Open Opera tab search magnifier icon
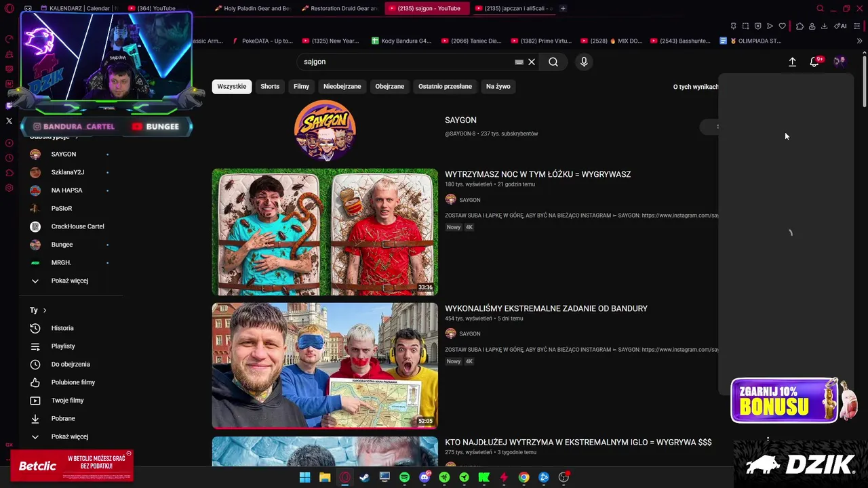This screenshot has width=868, height=488. (x=820, y=9)
